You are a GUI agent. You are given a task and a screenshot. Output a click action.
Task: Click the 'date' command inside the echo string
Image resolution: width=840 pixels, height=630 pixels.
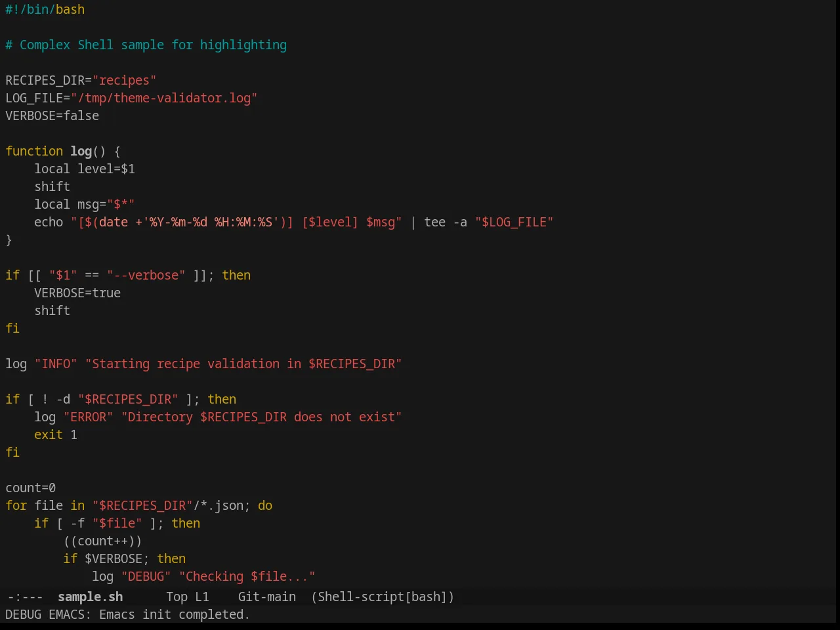[x=114, y=222]
